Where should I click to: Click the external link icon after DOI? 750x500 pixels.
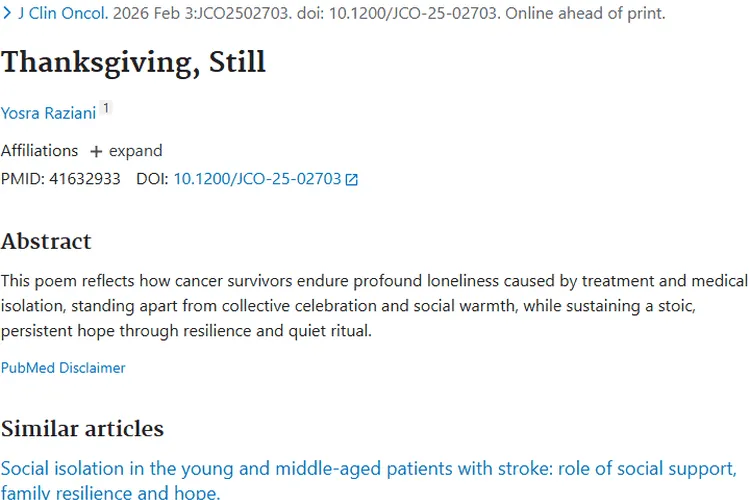click(x=351, y=180)
